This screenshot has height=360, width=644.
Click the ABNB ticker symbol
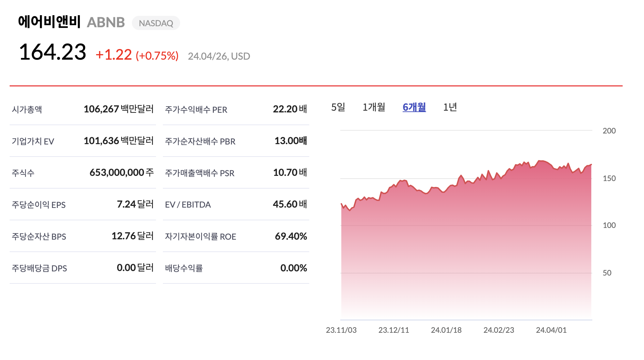pos(106,22)
